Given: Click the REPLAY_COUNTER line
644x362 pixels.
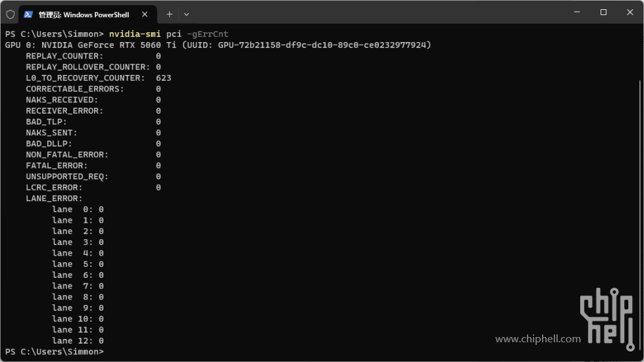Looking at the screenshot, I should click(93, 56).
